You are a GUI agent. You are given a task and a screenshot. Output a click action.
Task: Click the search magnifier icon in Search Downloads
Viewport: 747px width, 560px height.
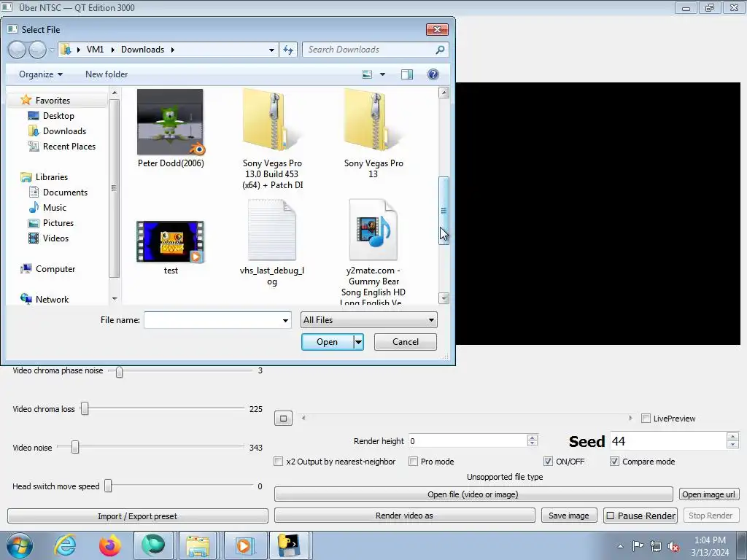pyautogui.click(x=440, y=50)
